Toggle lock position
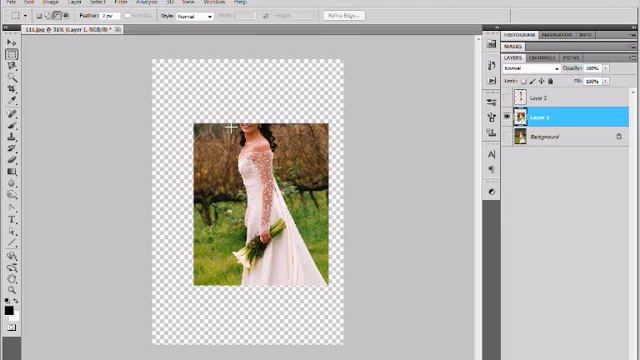The image size is (640, 360). pos(542,81)
